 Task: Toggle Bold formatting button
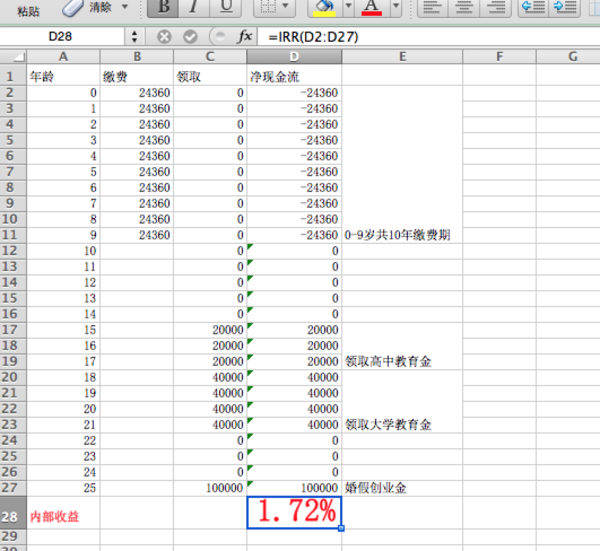point(163,7)
